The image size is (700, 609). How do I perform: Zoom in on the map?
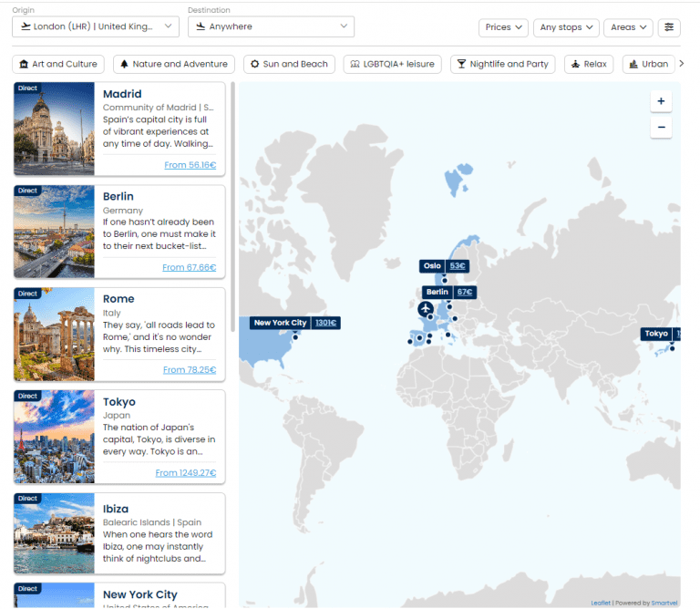[x=661, y=101]
